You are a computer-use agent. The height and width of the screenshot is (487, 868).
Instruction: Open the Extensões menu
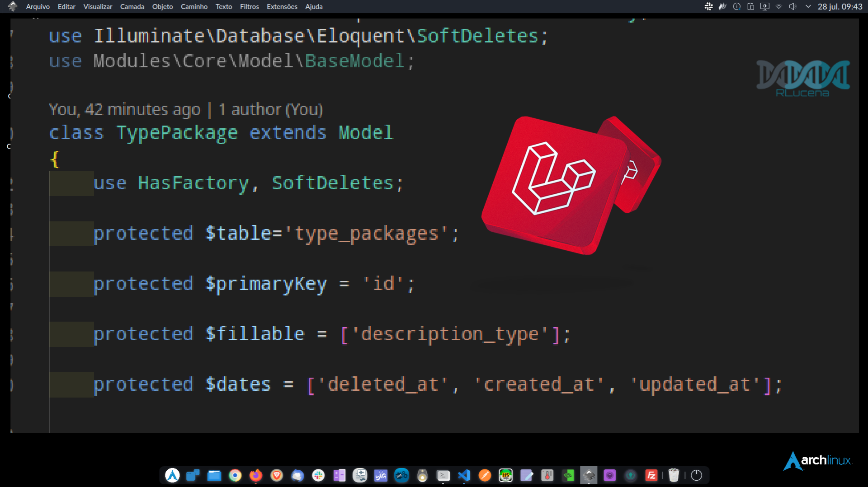282,7
